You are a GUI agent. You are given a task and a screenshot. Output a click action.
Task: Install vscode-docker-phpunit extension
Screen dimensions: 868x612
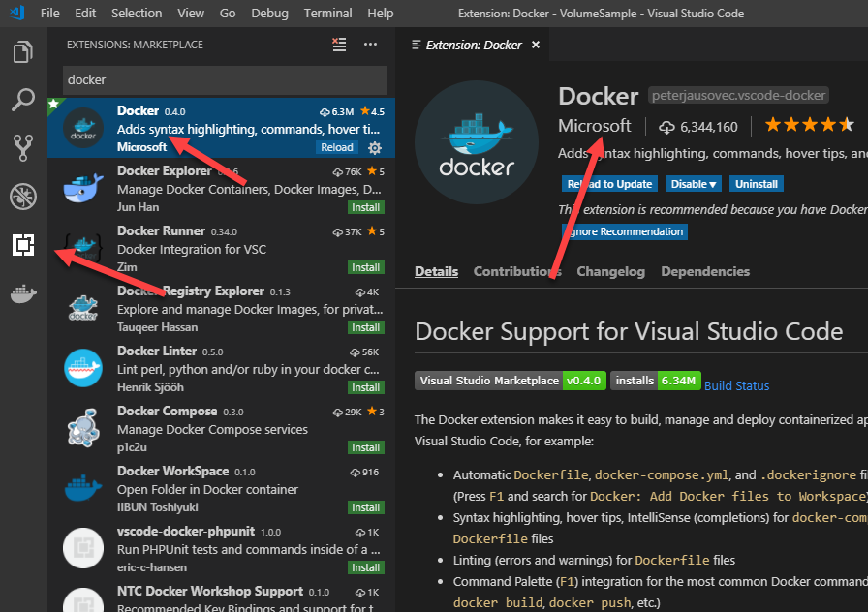[x=365, y=567]
